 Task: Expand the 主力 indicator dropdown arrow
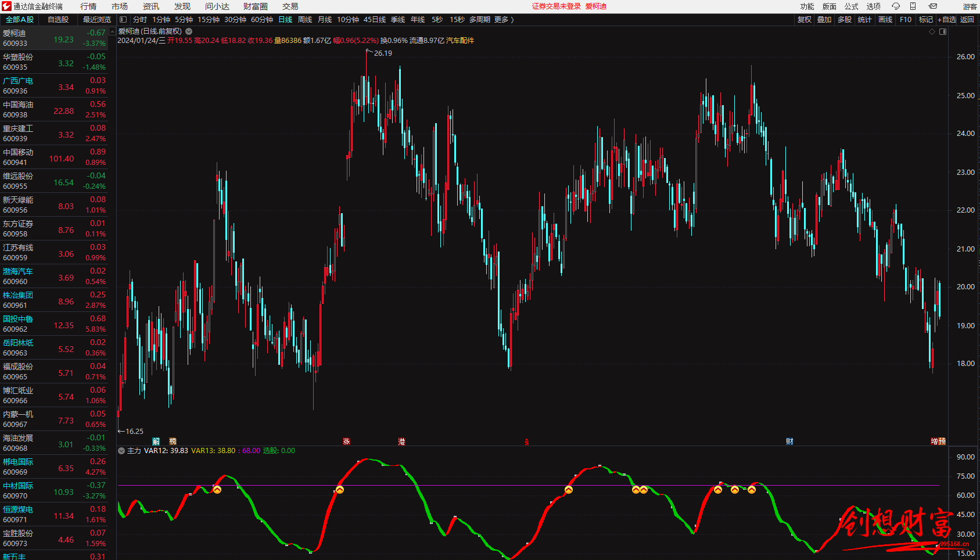121,451
